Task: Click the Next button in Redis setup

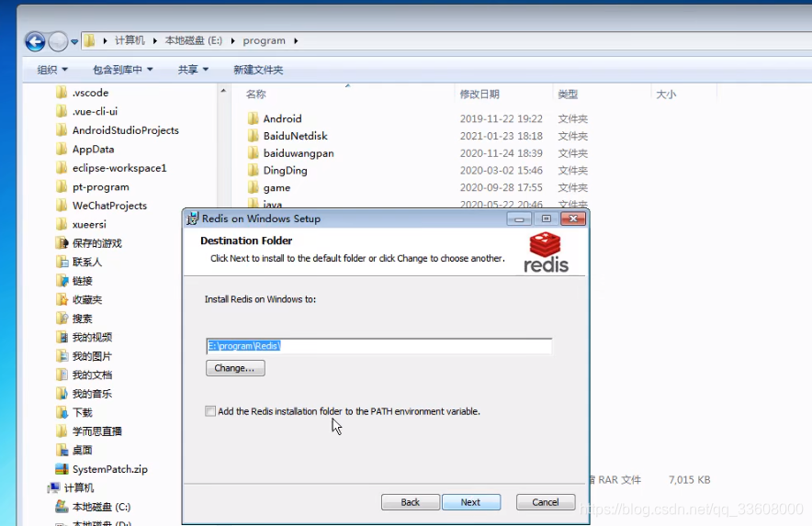Action: [470, 502]
